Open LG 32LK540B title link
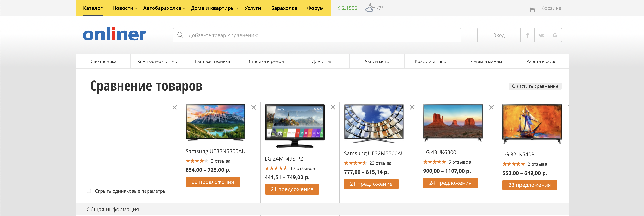 (518, 154)
